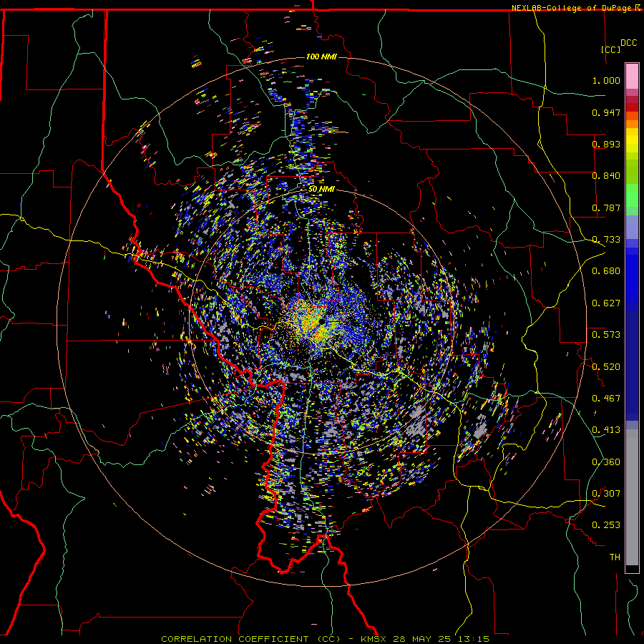The height and width of the screenshot is (644, 644).
Task: Click the KMSX station identifier in the footer
Action: coord(374,639)
